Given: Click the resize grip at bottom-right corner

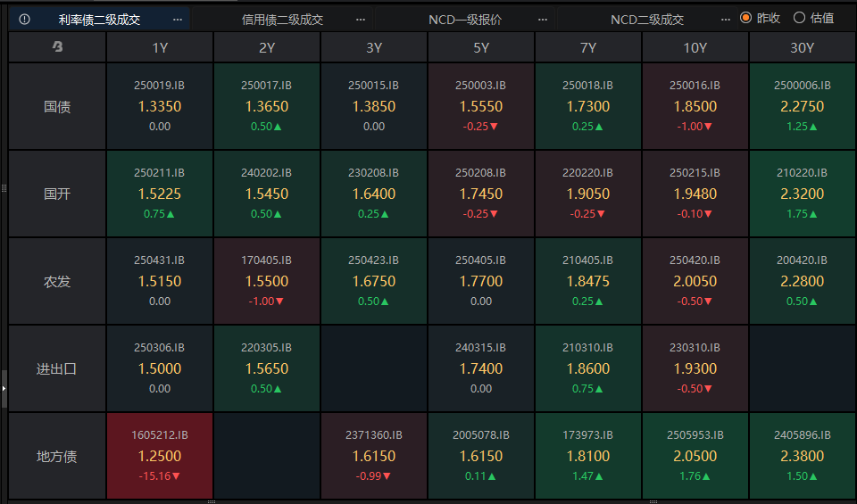Looking at the screenshot, I should click(853, 500).
